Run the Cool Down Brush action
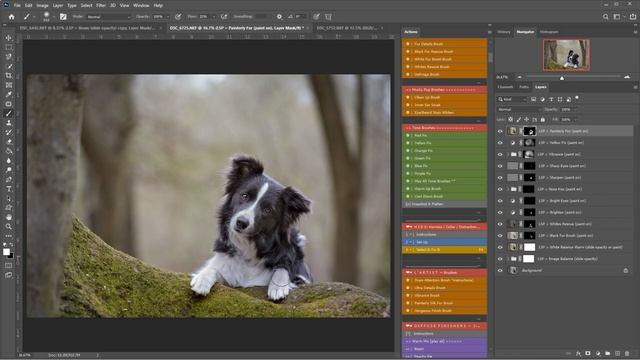This screenshot has width=640, height=360. (444, 196)
